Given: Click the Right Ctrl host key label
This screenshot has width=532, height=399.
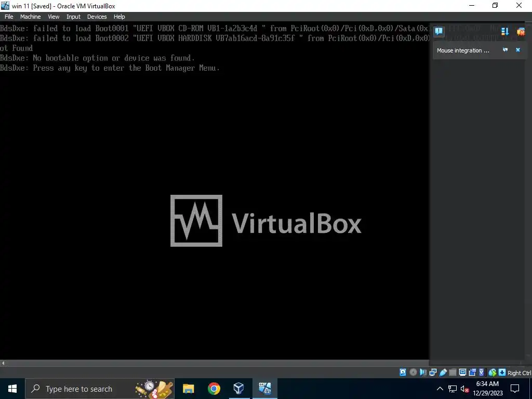Looking at the screenshot, I should point(520,373).
